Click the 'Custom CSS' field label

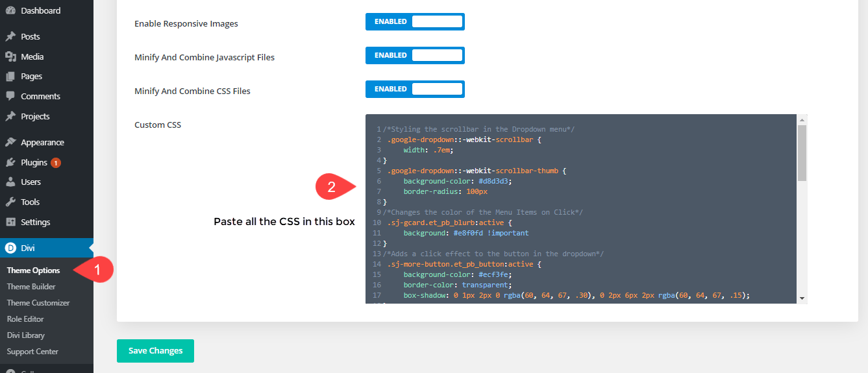(158, 125)
